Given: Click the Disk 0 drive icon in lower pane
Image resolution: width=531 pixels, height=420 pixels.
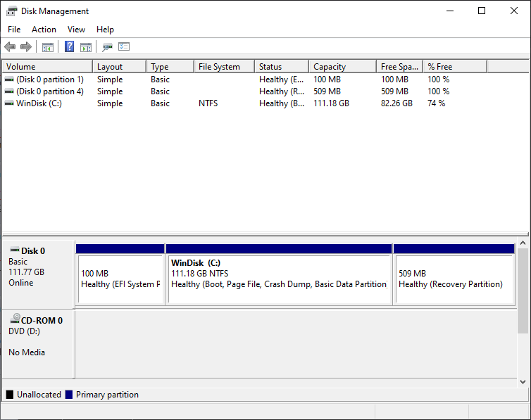Looking at the screenshot, I should pyautogui.click(x=15, y=250).
